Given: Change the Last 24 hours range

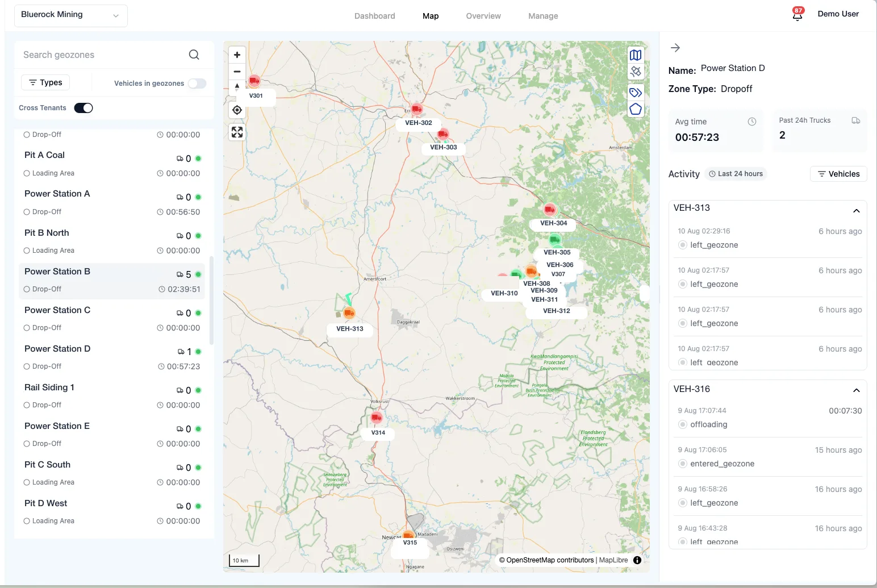Looking at the screenshot, I should click(x=736, y=174).
